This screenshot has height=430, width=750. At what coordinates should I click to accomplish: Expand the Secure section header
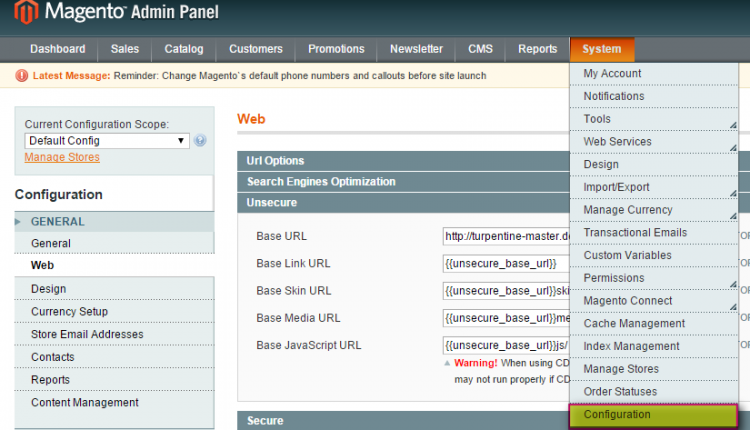pos(403,420)
